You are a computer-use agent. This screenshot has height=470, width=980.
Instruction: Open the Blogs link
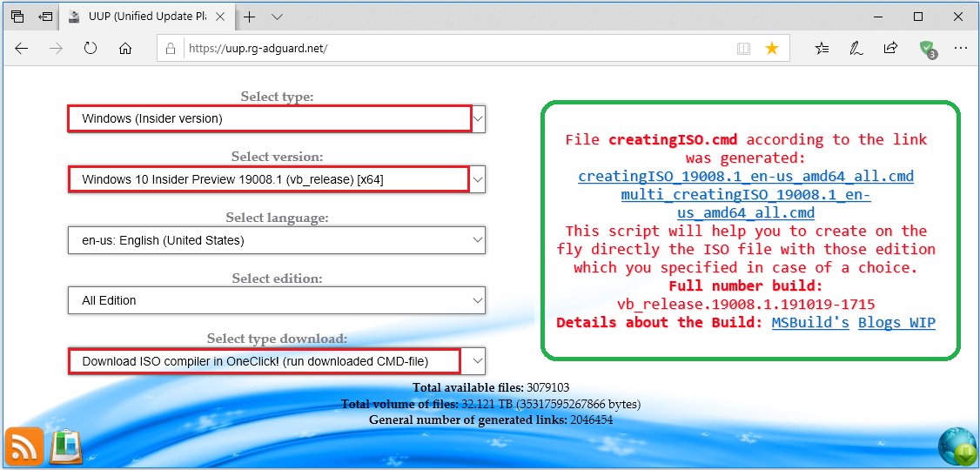(879, 323)
